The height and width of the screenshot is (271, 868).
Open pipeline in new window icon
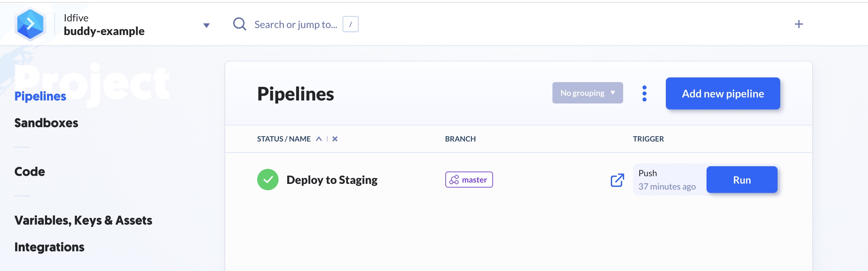point(617,180)
